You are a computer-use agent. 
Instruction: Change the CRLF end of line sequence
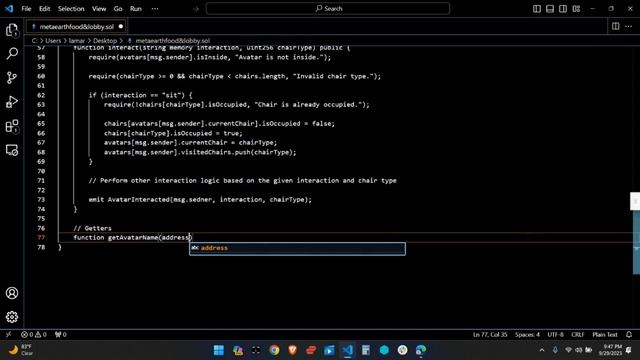click(578, 334)
